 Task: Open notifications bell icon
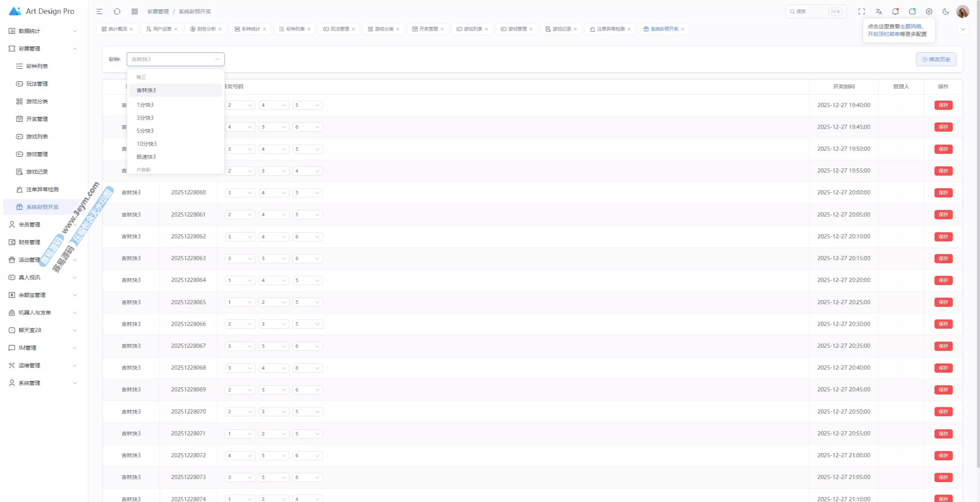(x=895, y=11)
